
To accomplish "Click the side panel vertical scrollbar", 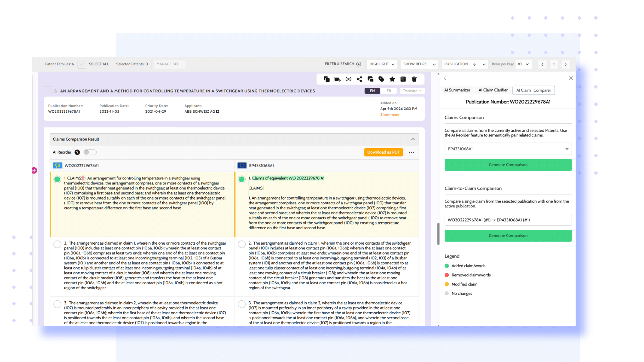I will (x=438, y=233).
